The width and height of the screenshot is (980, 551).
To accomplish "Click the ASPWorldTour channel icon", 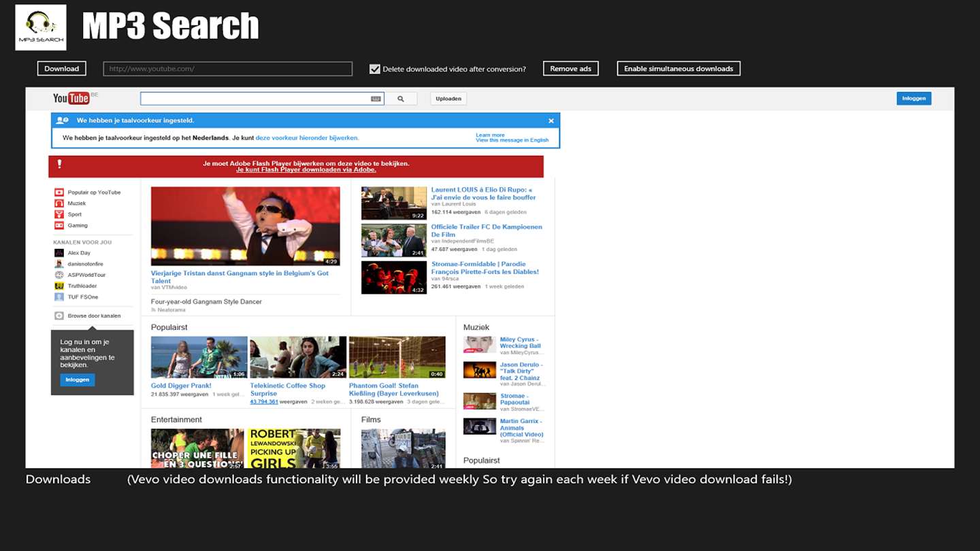I will click(59, 275).
